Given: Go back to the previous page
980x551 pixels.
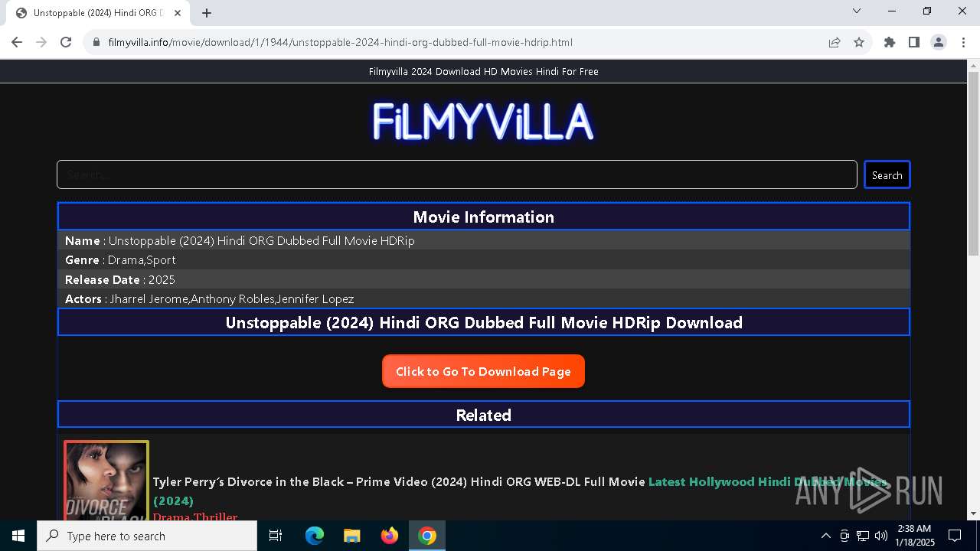Looking at the screenshot, I should pyautogui.click(x=17, y=42).
